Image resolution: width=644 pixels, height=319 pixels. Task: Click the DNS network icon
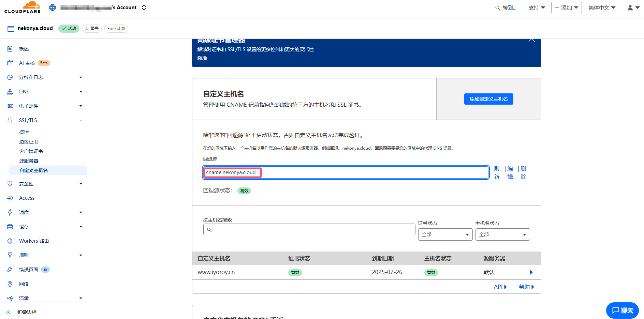(10, 92)
